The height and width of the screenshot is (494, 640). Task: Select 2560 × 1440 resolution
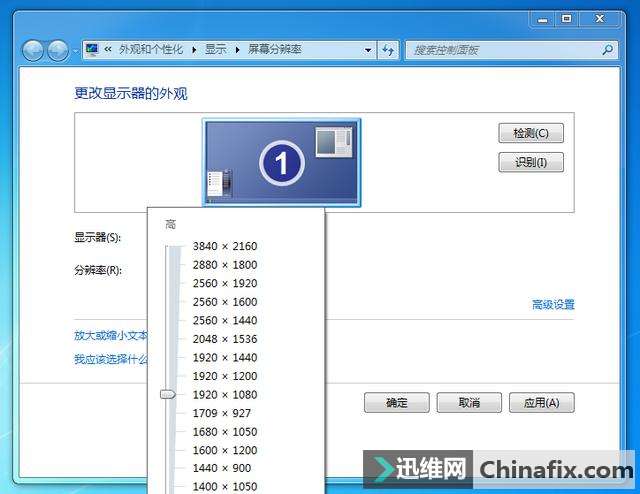coord(225,320)
